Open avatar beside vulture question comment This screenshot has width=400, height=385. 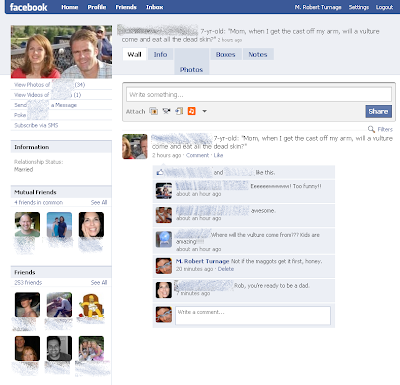(164, 239)
